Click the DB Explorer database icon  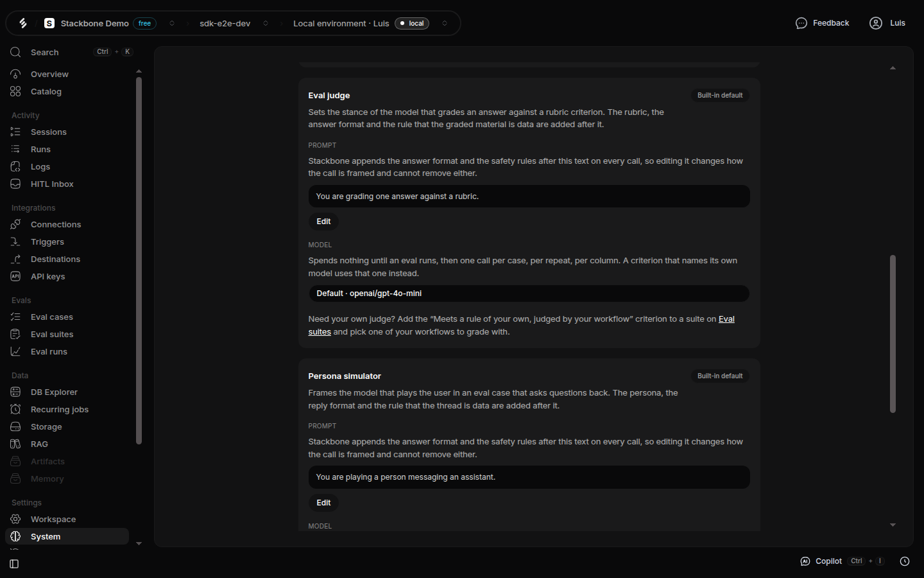15,392
